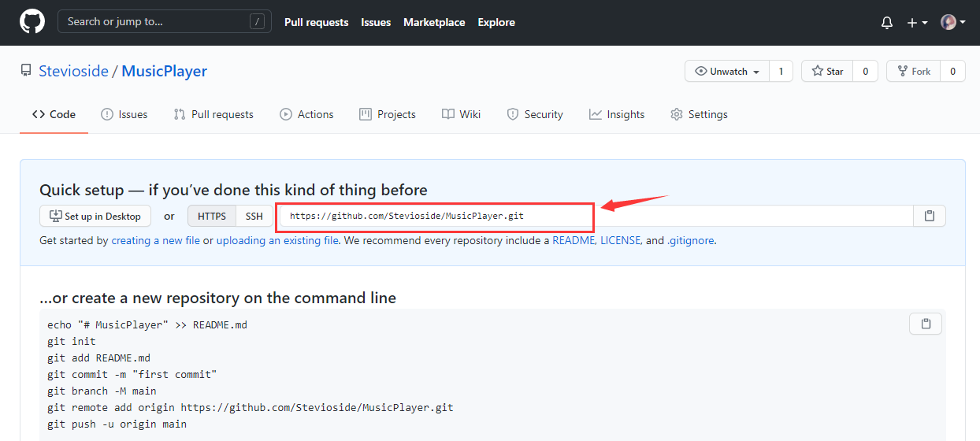The image size is (980, 441).
Task: Switch to the Projects tab
Action: click(388, 114)
